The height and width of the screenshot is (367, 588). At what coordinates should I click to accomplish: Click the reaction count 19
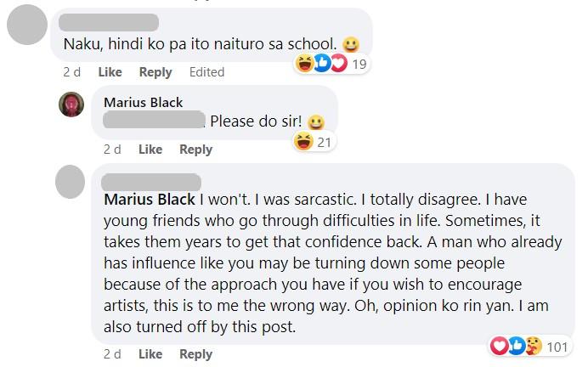click(359, 63)
